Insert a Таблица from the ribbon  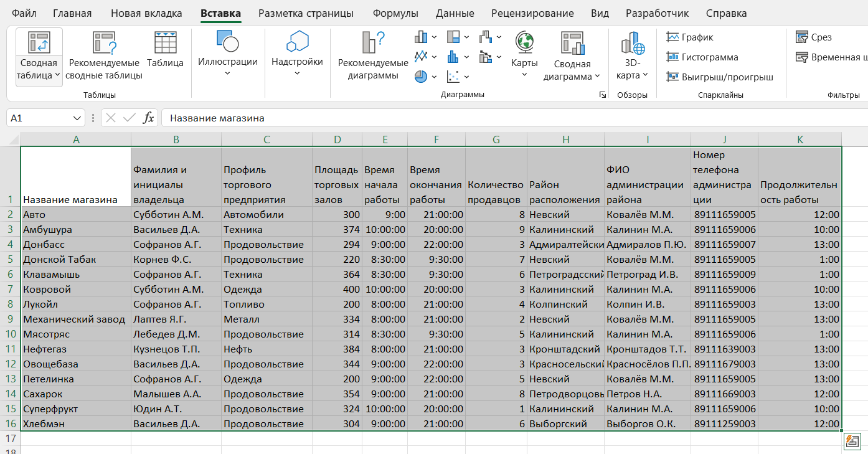point(165,50)
